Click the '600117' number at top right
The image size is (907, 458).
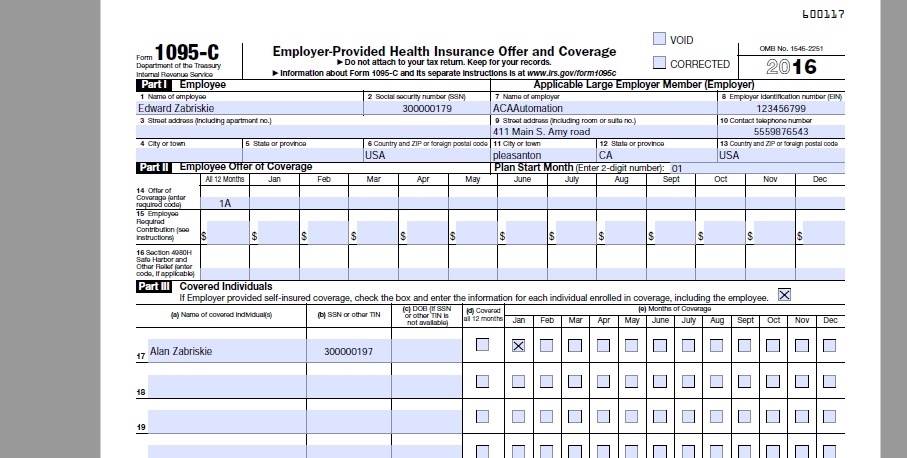pos(823,14)
